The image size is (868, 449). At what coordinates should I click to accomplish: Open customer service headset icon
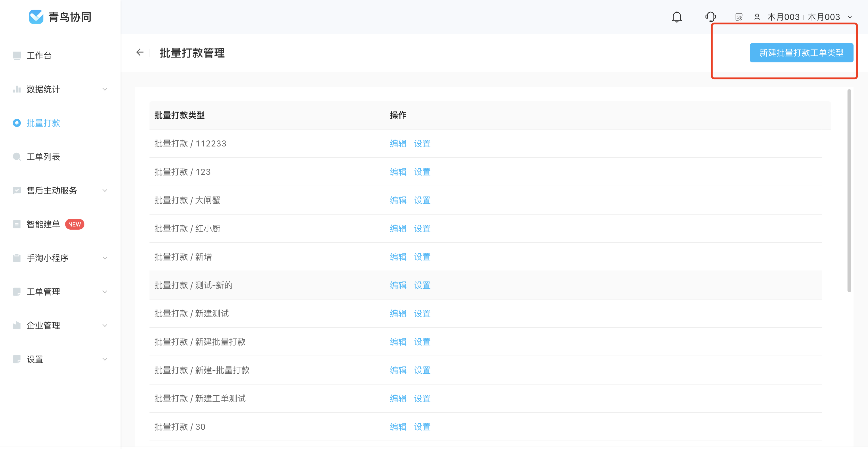710,17
